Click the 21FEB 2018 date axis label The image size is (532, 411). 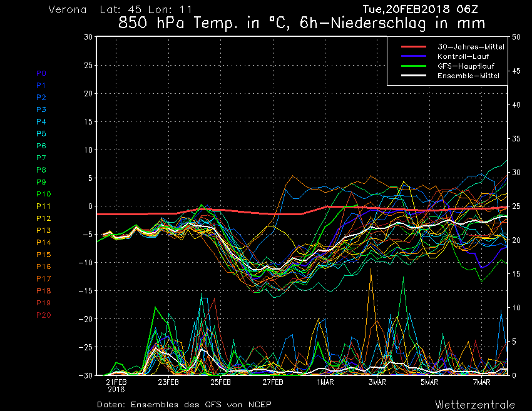click(x=116, y=385)
